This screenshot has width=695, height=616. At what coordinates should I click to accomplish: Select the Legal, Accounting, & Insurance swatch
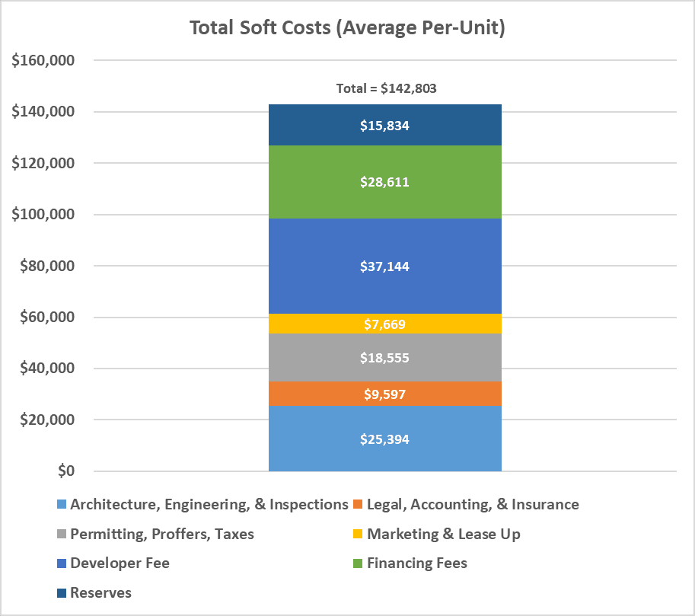pos(358,504)
